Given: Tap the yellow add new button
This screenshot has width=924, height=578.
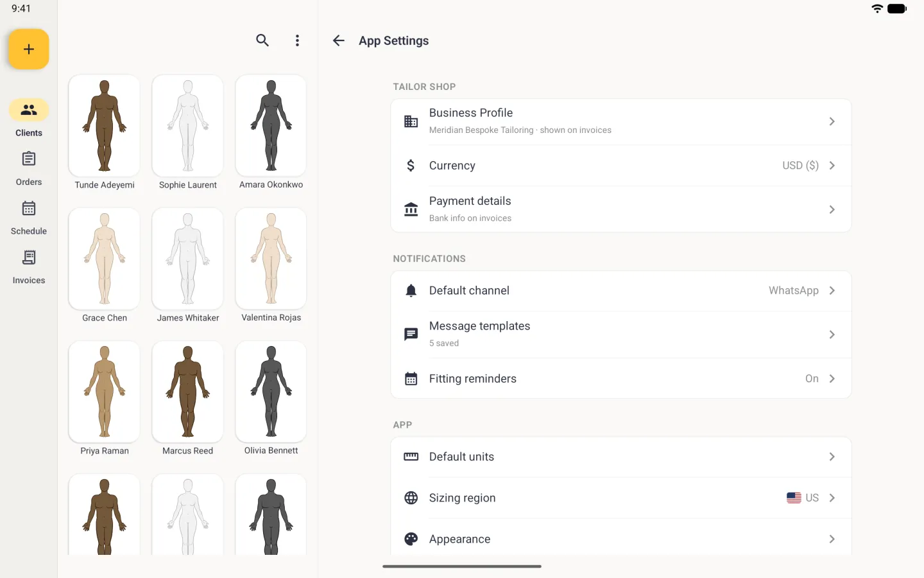Looking at the screenshot, I should pyautogui.click(x=29, y=49).
